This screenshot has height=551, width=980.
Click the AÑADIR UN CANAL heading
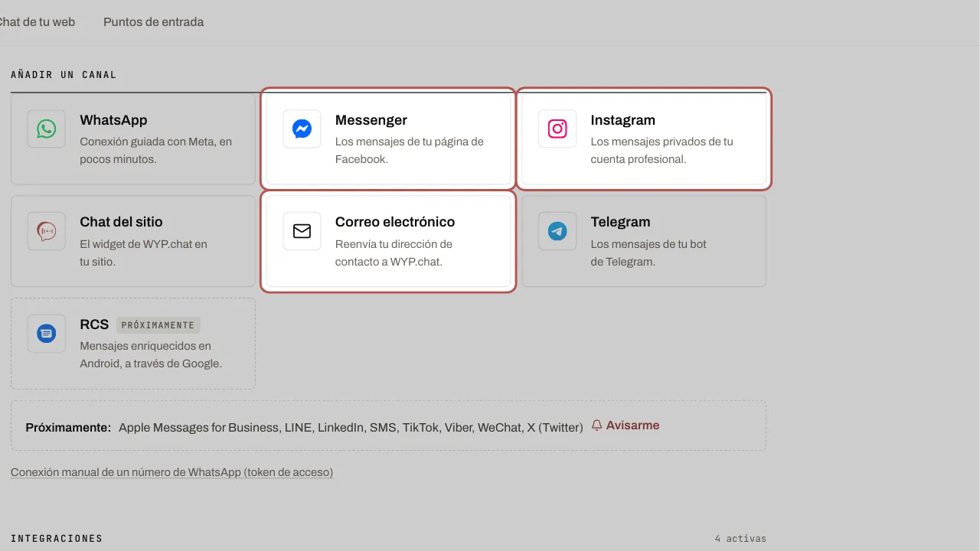pos(64,75)
